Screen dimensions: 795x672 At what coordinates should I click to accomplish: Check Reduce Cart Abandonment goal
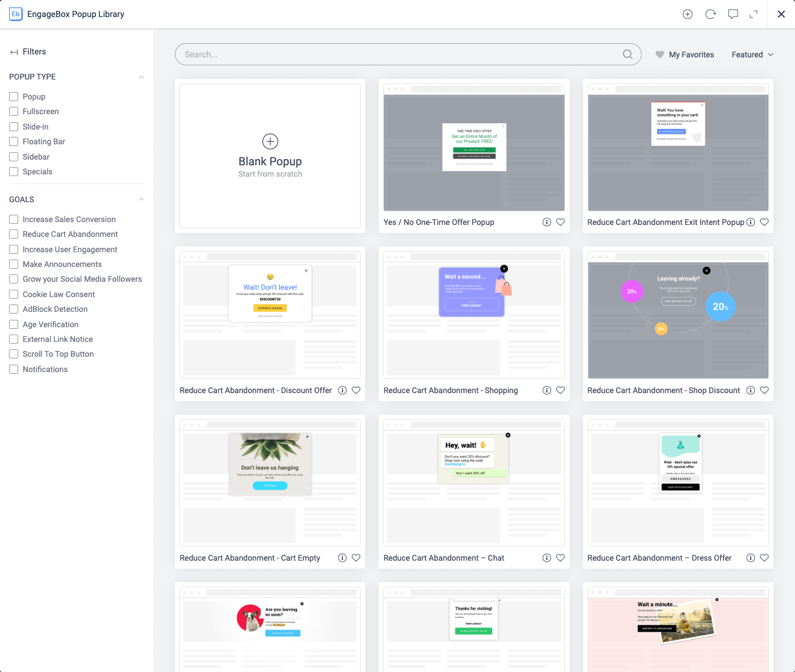point(14,234)
